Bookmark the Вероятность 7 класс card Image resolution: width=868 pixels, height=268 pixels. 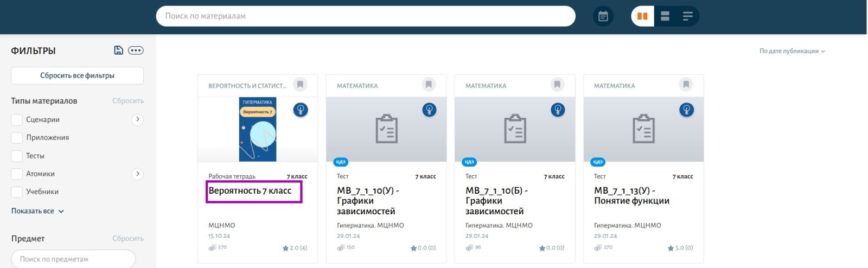point(300,85)
